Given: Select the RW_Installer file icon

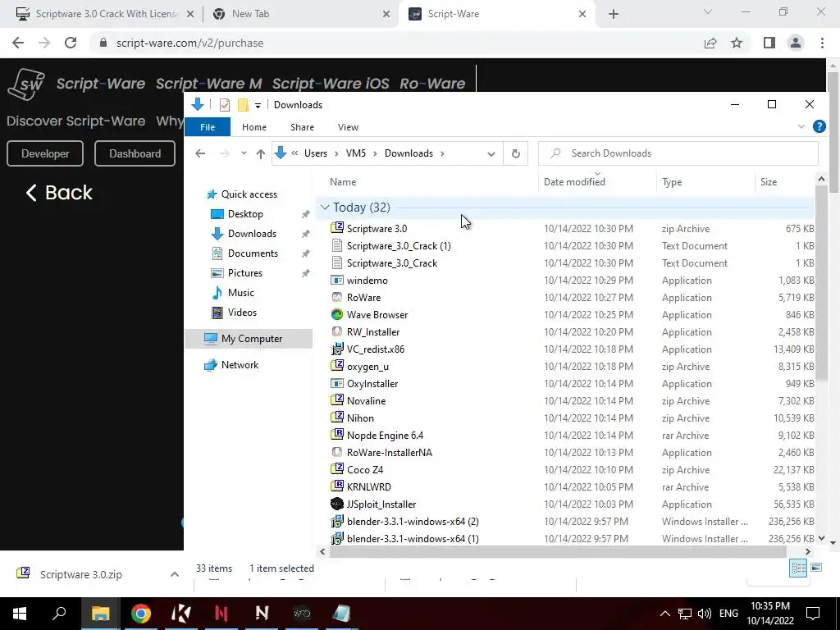Looking at the screenshot, I should tap(337, 331).
